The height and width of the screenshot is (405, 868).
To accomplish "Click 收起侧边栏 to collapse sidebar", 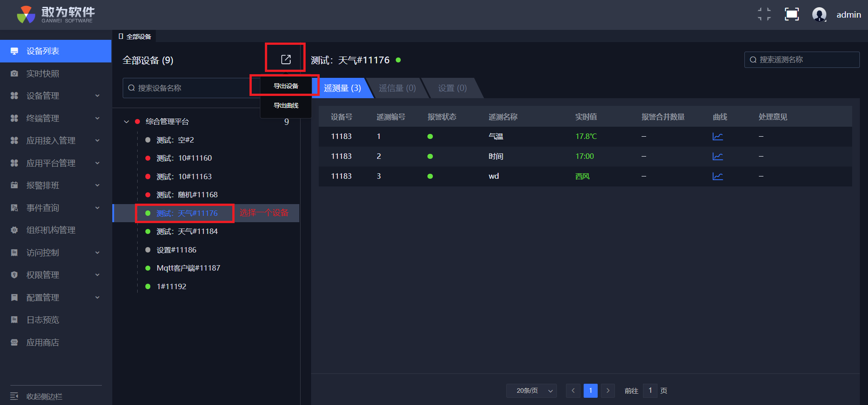I will point(44,396).
